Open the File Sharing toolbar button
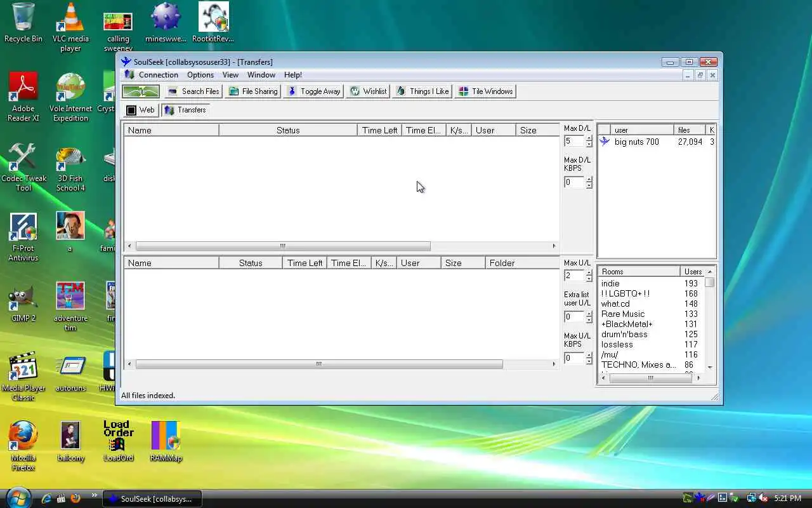 tap(253, 91)
